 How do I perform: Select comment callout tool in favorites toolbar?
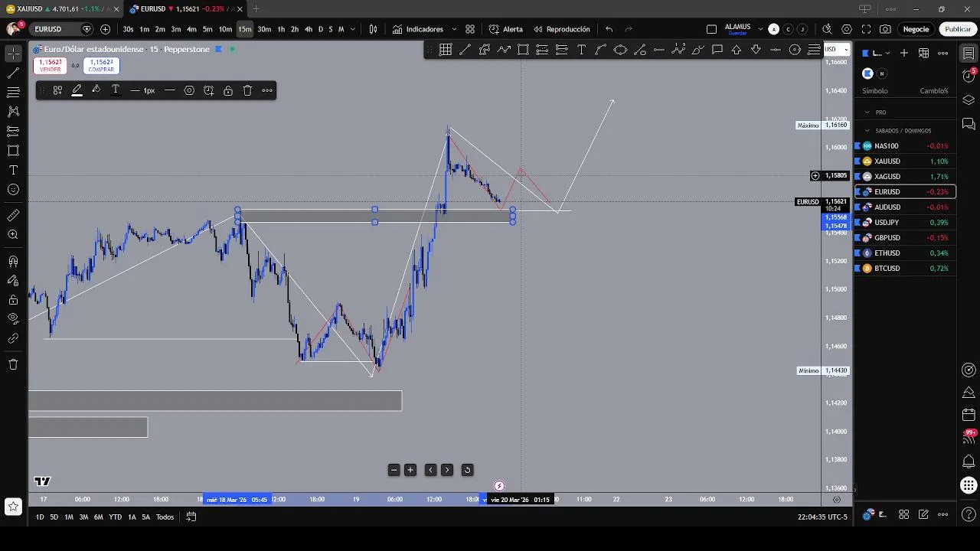pos(717,50)
